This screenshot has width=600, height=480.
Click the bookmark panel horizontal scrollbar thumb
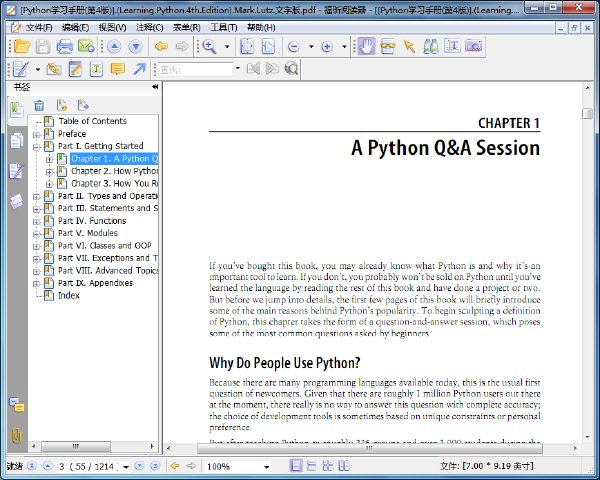point(76,446)
